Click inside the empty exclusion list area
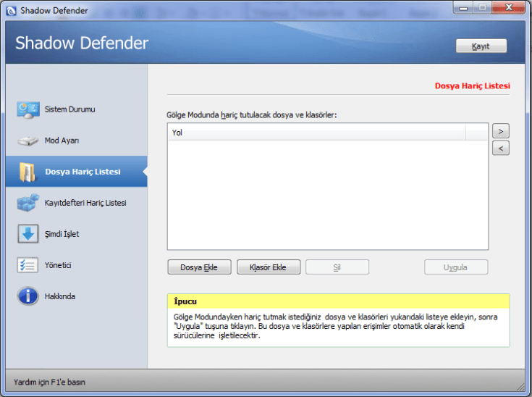The width and height of the screenshot is (532, 397). 328,194
